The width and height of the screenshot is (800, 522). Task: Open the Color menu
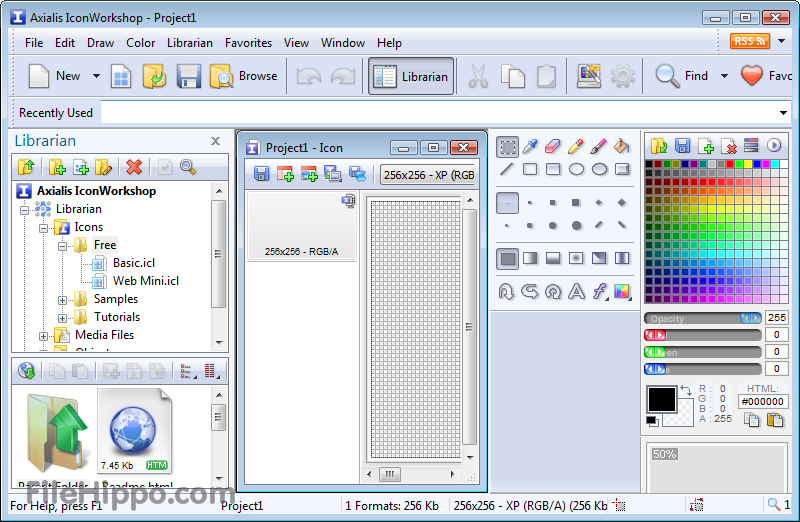pyautogui.click(x=141, y=43)
